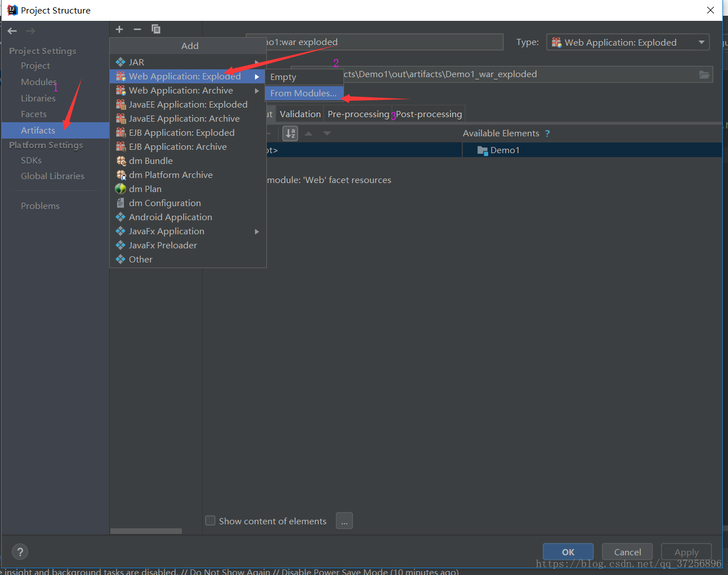
Task: Click the Copy artifact icon
Action: (x=156, y=29)
